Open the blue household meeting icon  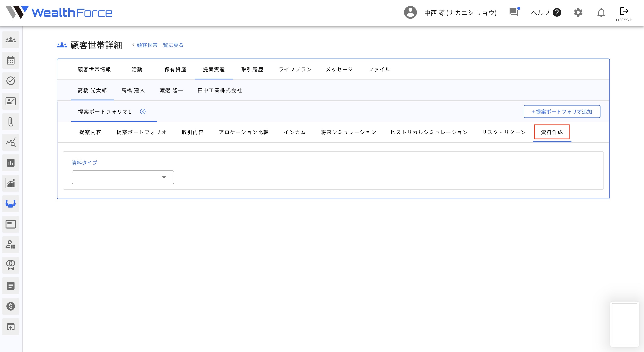click(11, 204)
